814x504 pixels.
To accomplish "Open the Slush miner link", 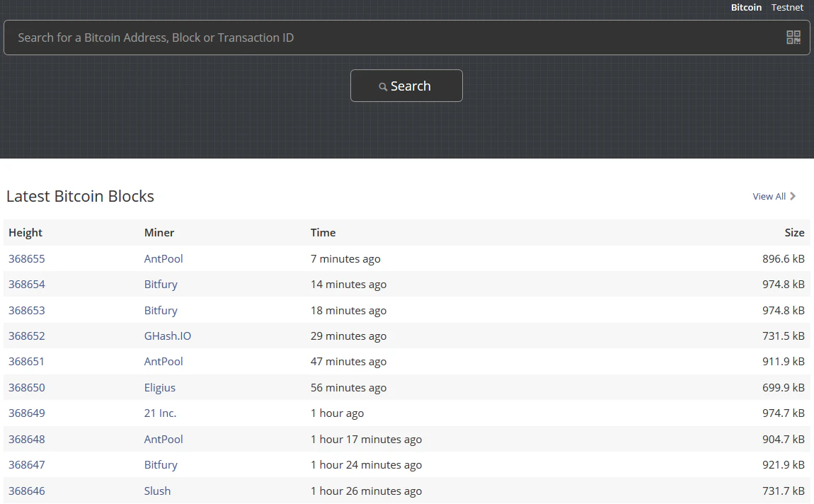I will click(x=157, y=491).
